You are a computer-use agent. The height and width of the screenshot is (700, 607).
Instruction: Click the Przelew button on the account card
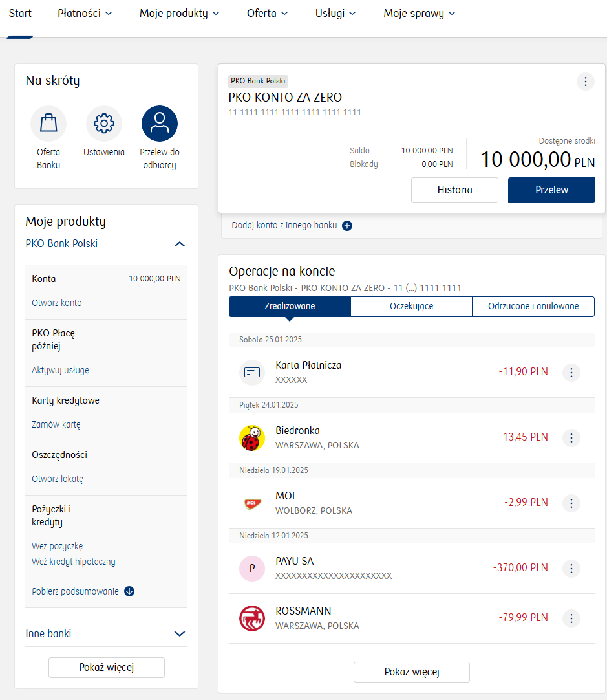[x=551, y=190]
